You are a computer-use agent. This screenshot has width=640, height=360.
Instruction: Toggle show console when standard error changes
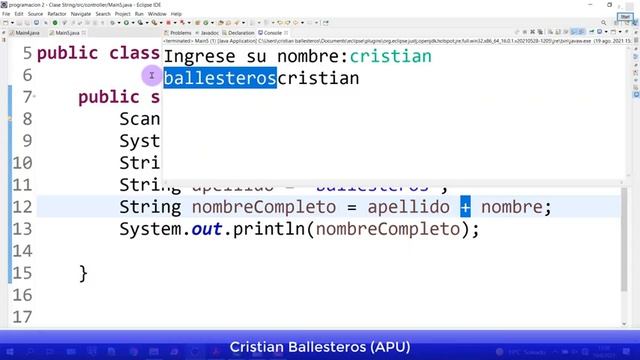[x=581, y=32]
